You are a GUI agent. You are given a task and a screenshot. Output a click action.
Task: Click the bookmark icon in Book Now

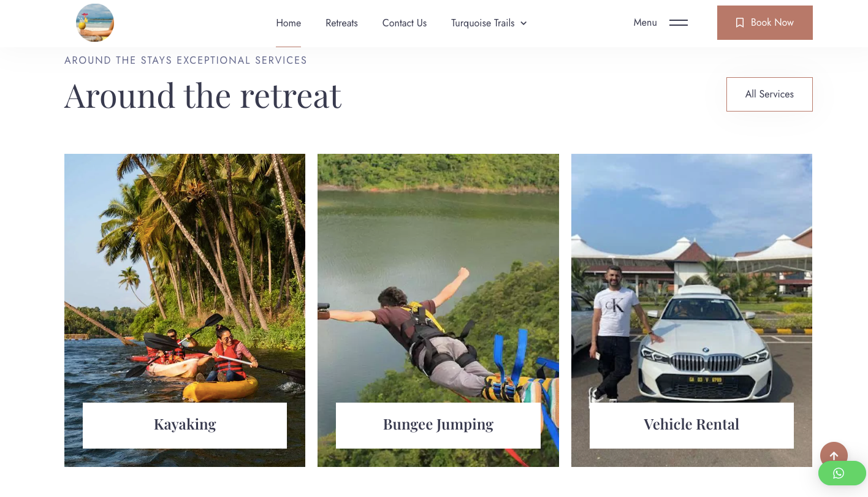(x=740, y=23)
